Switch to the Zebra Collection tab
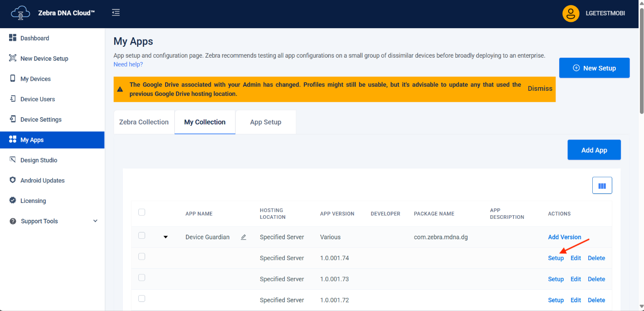The image size is (644, 311). coord(144,122)
